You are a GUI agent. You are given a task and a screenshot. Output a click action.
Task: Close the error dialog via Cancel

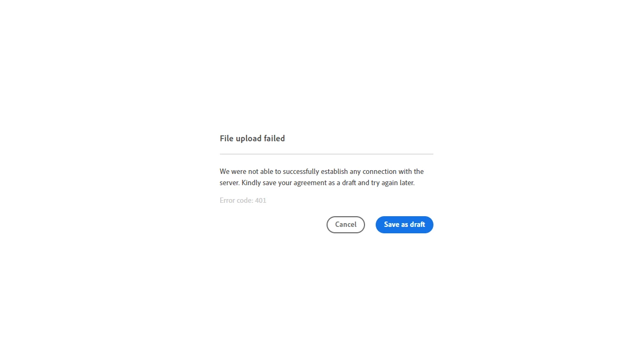coord(345,225)
